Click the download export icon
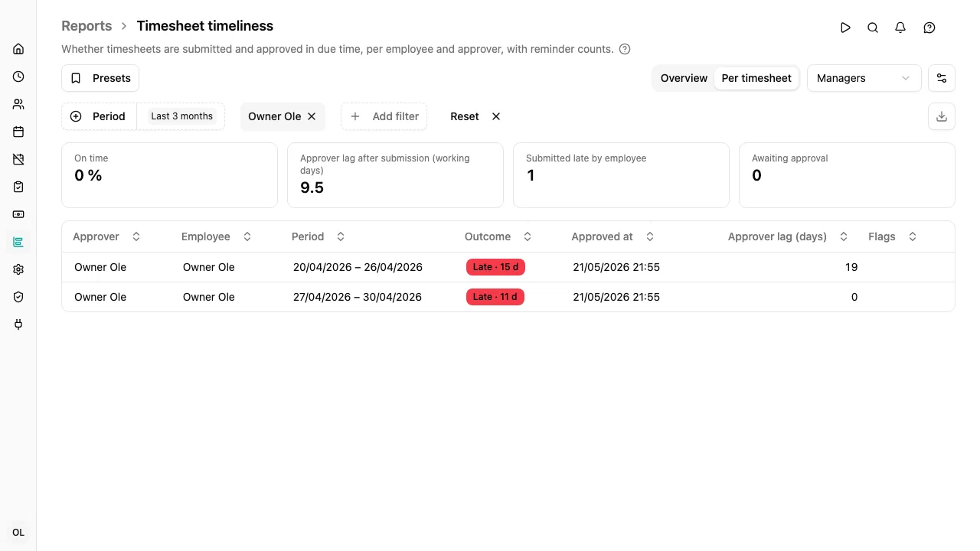The image size is (980, 551). click(x=942, y=116)
